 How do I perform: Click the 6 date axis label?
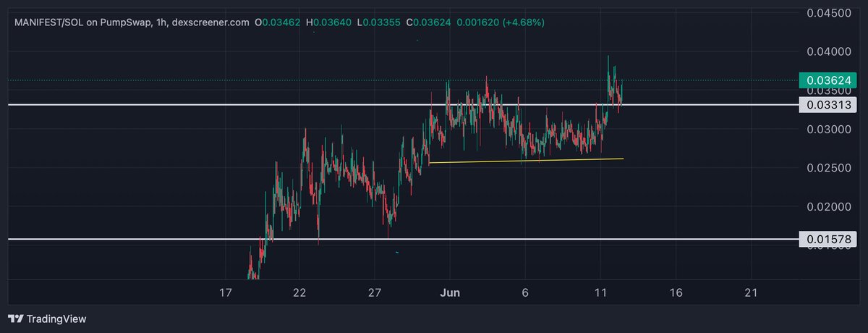click(x=525, y=292)
